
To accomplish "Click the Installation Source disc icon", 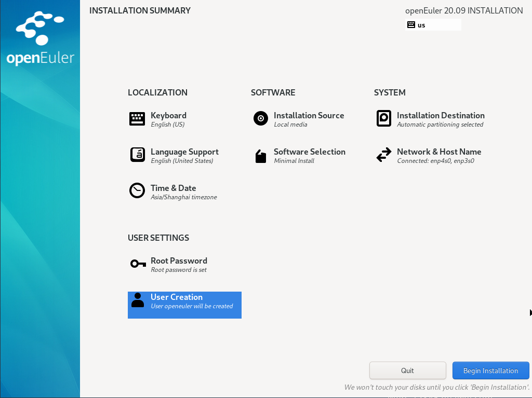I will [x=260, y=119].
